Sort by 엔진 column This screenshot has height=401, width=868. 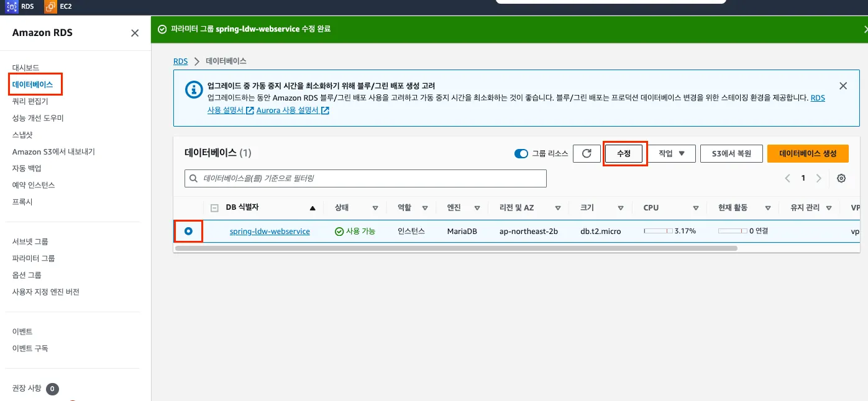pos(477,208)
